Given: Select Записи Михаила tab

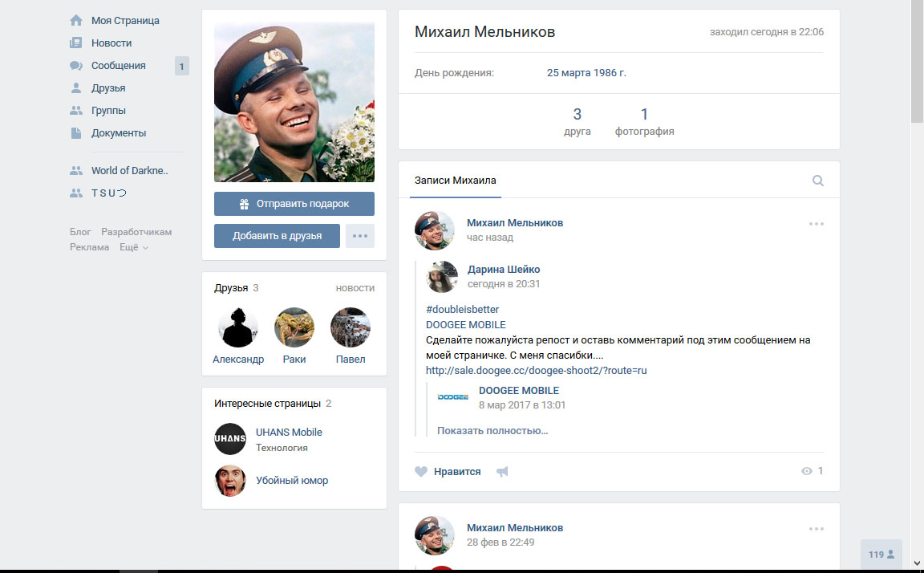Looking at the screenshot, I should click(456, 181).
